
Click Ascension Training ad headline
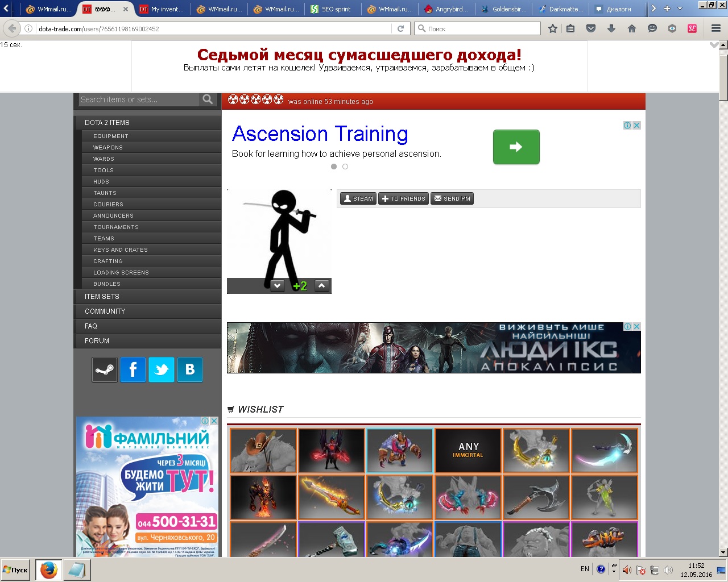coord(320,134)
